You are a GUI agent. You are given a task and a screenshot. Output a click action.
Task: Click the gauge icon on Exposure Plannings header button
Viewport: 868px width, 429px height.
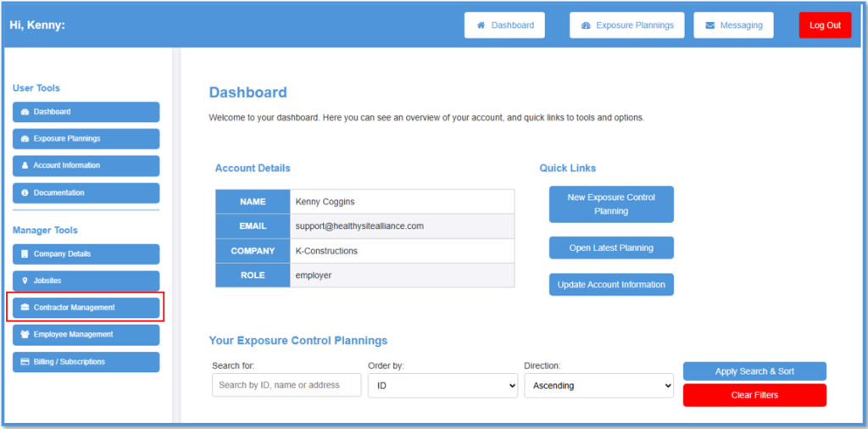tap(586, 25)
